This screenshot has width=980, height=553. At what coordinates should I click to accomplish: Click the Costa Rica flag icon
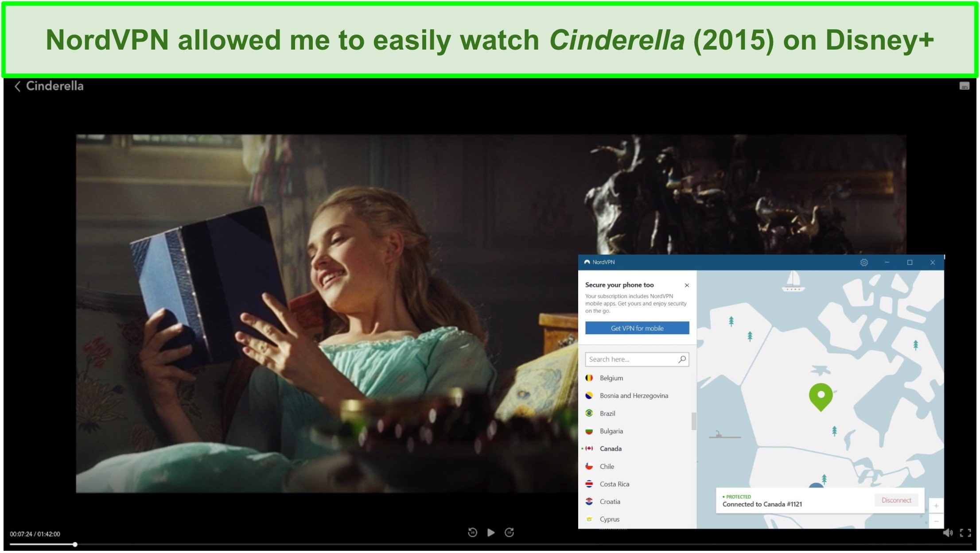coord(589,484)
